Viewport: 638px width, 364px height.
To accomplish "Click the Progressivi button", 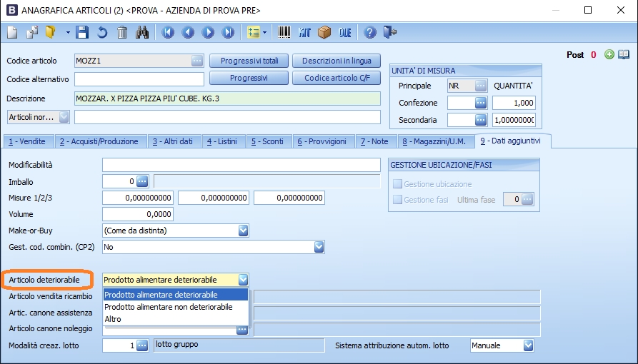I will tap(249, 78).
